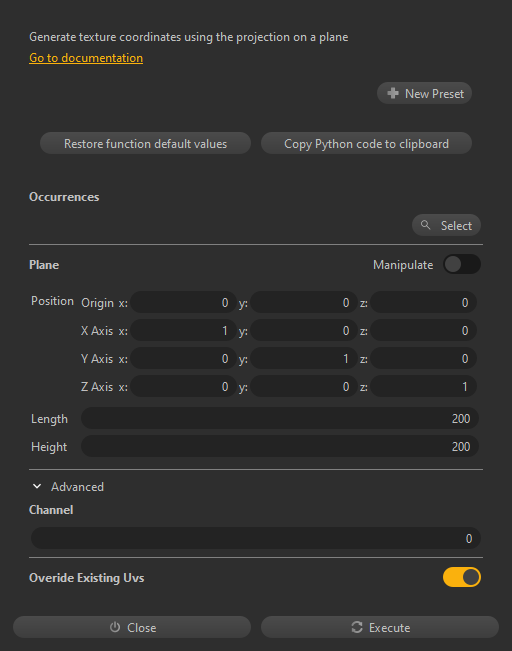Image resolution: width=512 pixels, height=651 pixels.
Task: Click the Channel value field
Action: tap(256, 538)
